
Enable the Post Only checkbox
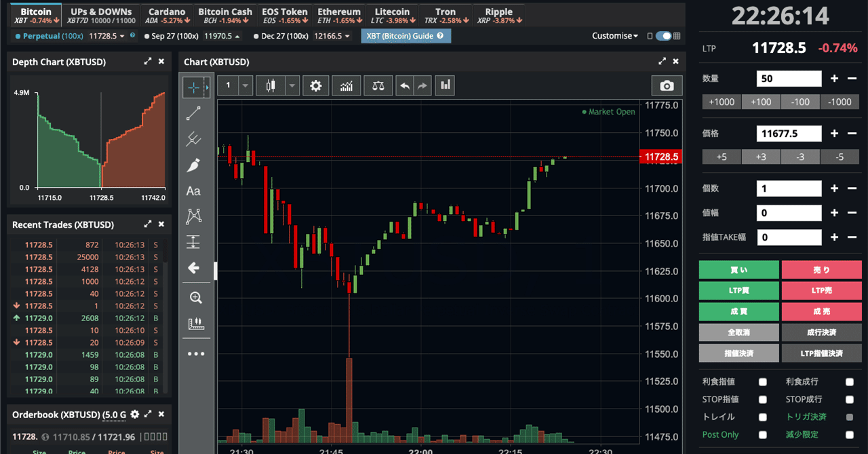(x=763, y=435)
